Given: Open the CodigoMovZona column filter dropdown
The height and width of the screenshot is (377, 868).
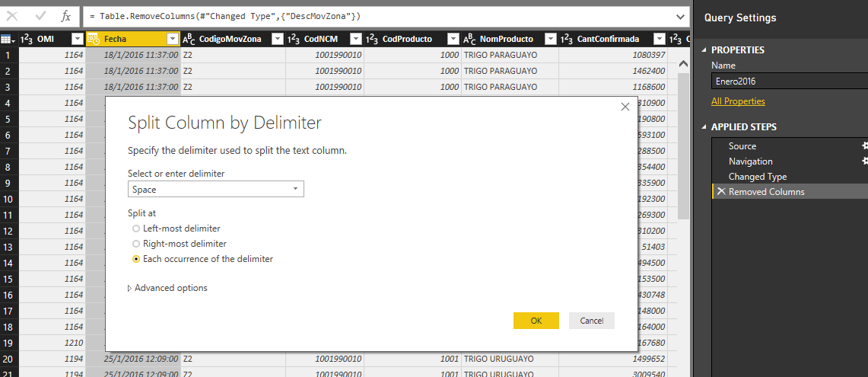Looking at the screenshot, I should click(278, 39).
